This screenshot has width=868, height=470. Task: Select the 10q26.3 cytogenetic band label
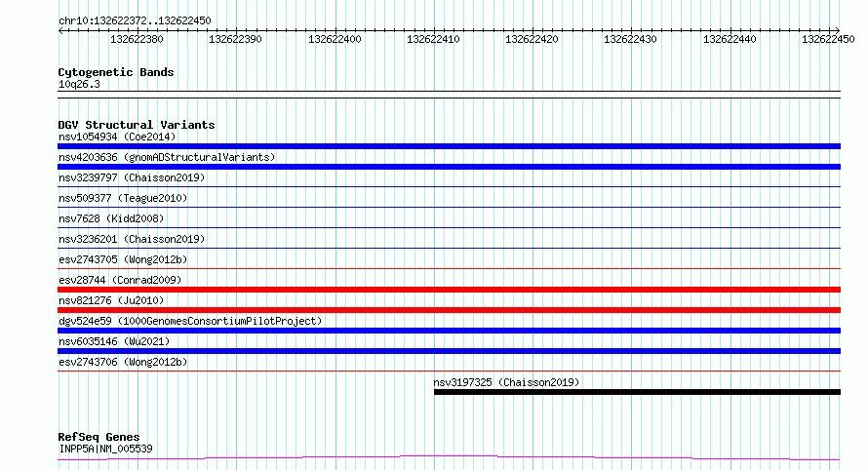tap(79, 84)
